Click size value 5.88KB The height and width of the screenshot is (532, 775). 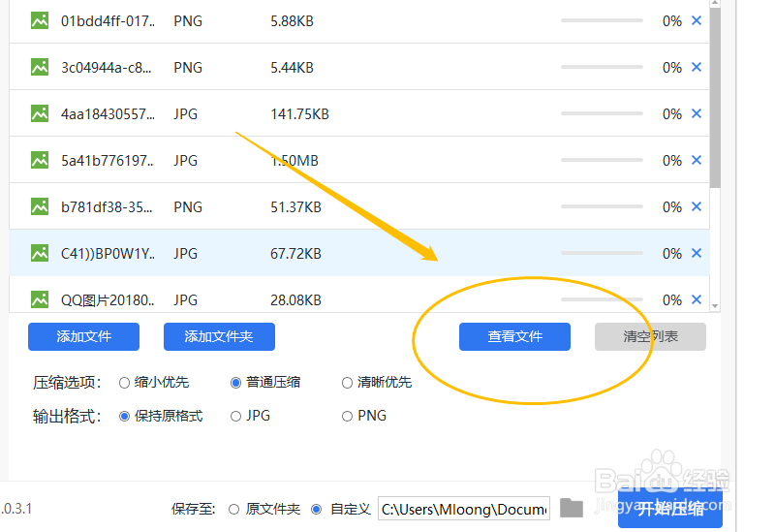tap(292, 21)
